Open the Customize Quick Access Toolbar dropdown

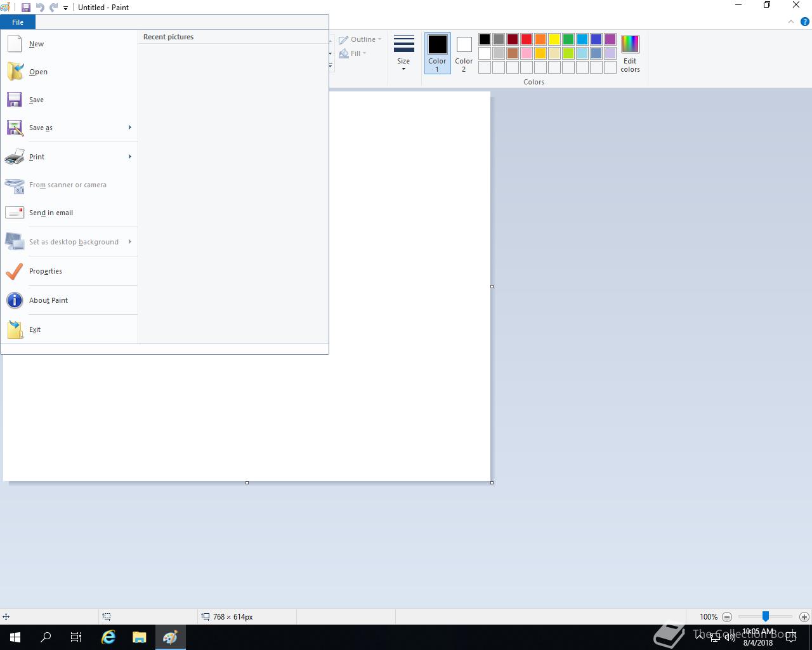65,8
